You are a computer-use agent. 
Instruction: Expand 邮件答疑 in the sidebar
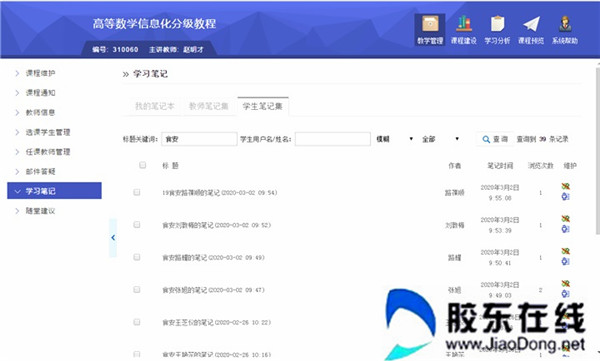pyautogui.click(x=40, y=172)
